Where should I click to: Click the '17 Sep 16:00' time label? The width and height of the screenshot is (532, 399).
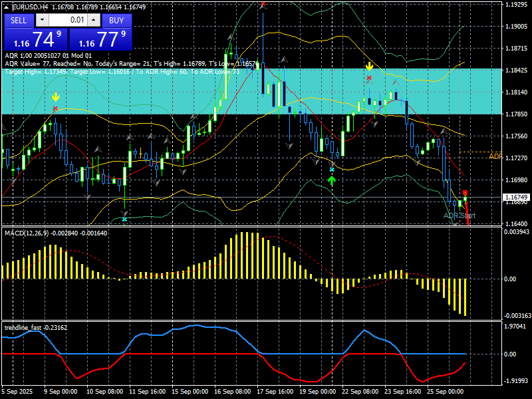coord(275,391)
